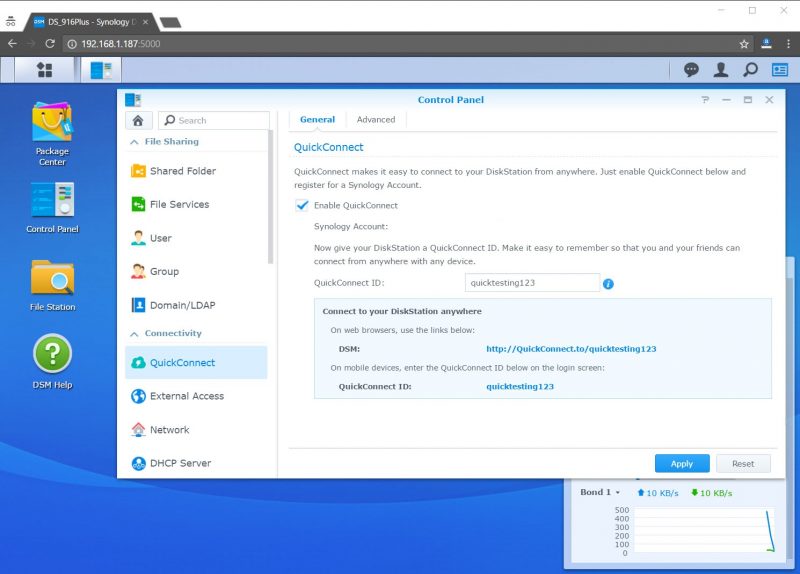The image size is (800, 574).
Task: Open Shared Folder settings
Action: (x=196, y=171)
